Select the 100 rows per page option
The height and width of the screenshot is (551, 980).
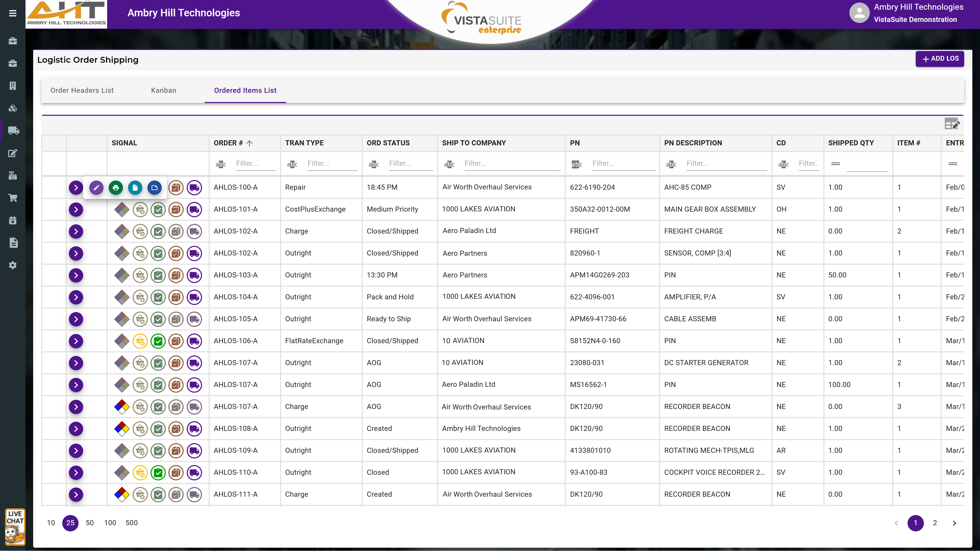click(x=110, y=523)
